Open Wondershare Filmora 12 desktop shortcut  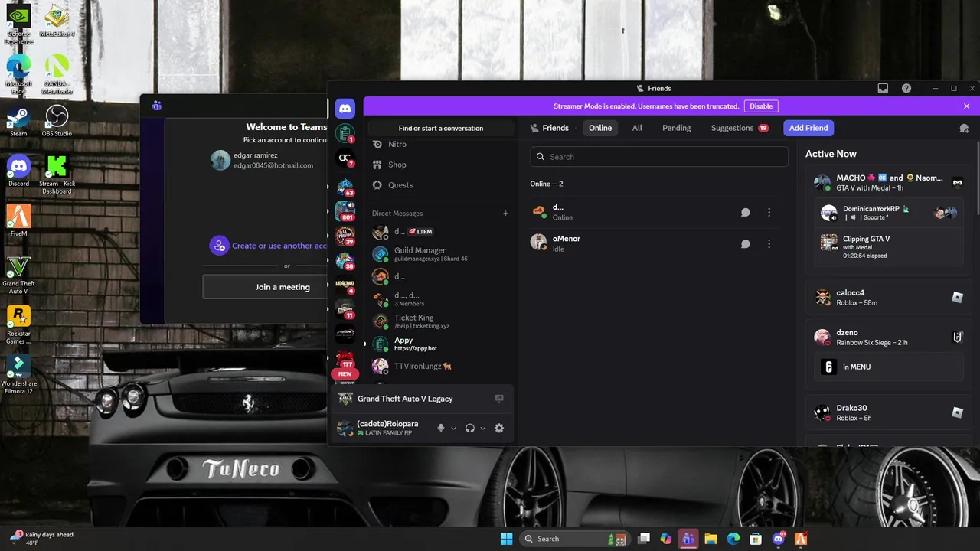pos(18,375)
